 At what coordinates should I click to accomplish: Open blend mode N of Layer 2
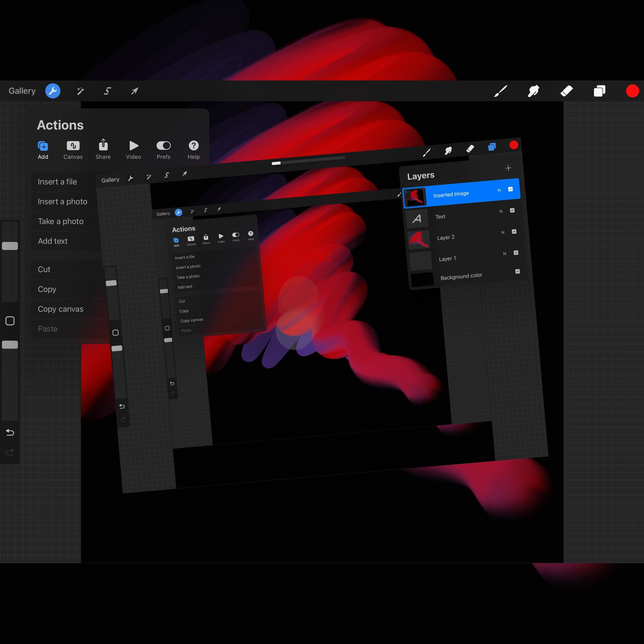[503, 232]
